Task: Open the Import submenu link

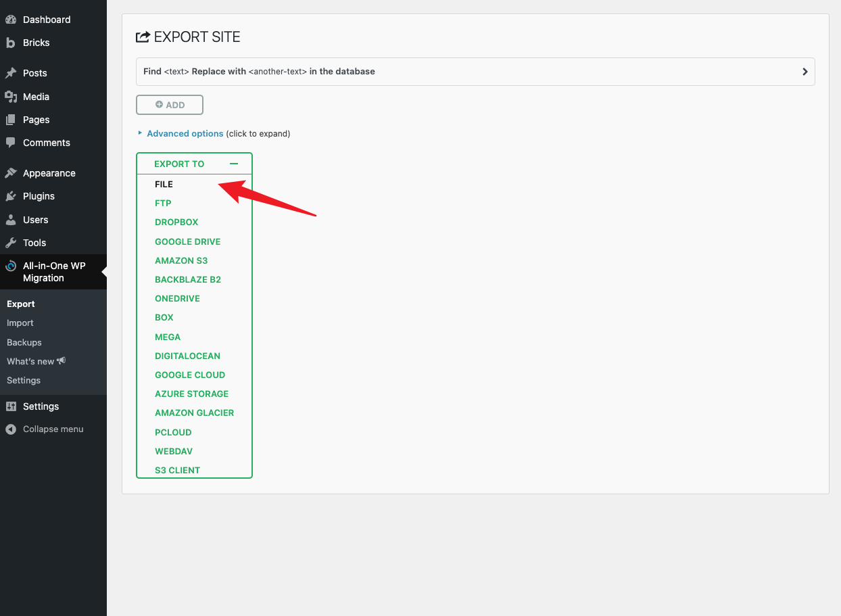Action: point(20,323)
